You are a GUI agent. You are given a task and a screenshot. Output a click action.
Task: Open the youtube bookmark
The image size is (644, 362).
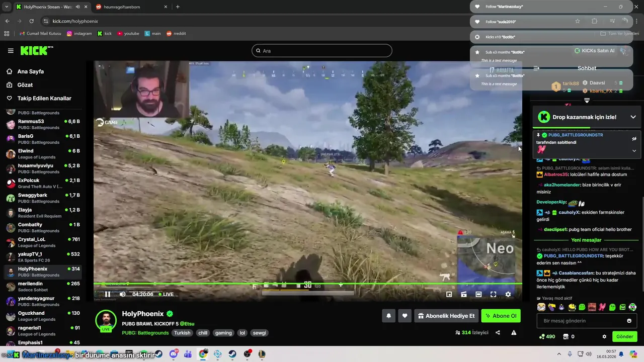(128, 34)
